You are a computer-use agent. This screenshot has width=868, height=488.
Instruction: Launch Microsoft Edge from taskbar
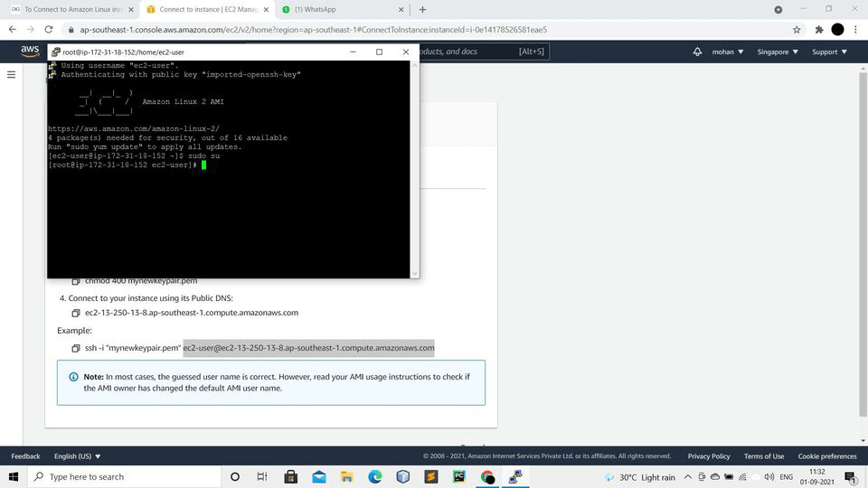pos(374,477)
